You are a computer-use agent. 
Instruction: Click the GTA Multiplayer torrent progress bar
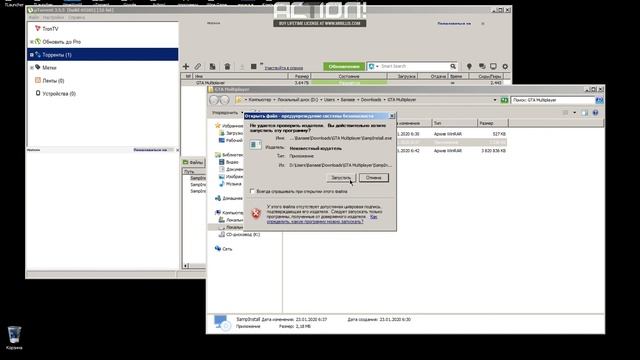click(x=349, y=83)
